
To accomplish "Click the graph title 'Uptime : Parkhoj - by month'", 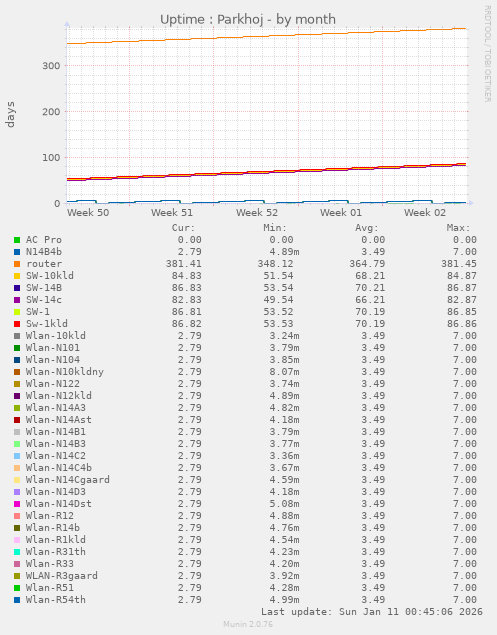I will point(248,19).
